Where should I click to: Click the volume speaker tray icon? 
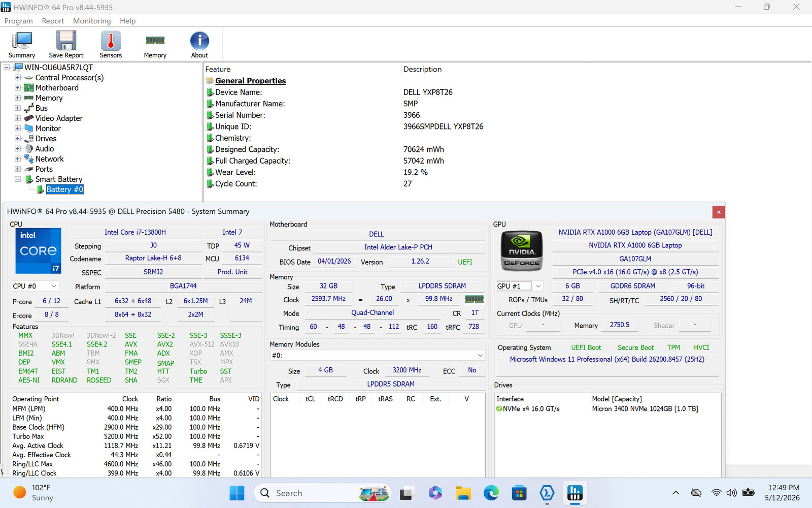pyautogui.click(x=731, y=493)
